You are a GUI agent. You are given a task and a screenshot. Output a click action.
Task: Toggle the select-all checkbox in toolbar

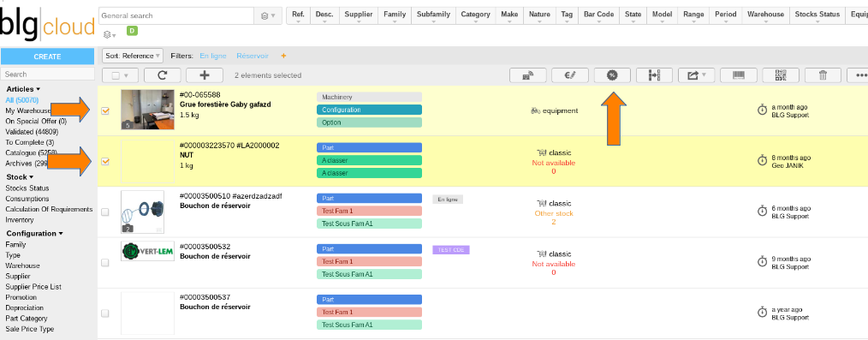116,75
